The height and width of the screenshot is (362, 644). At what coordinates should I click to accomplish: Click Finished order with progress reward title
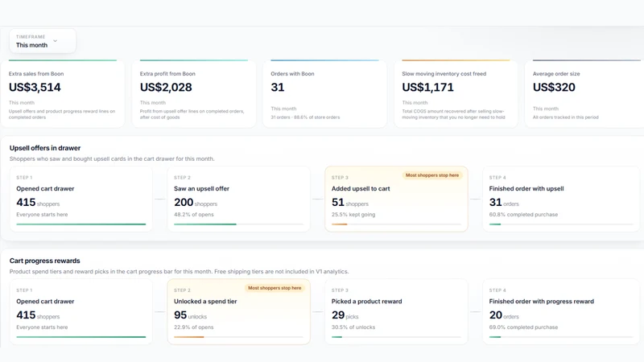(541, 301)
